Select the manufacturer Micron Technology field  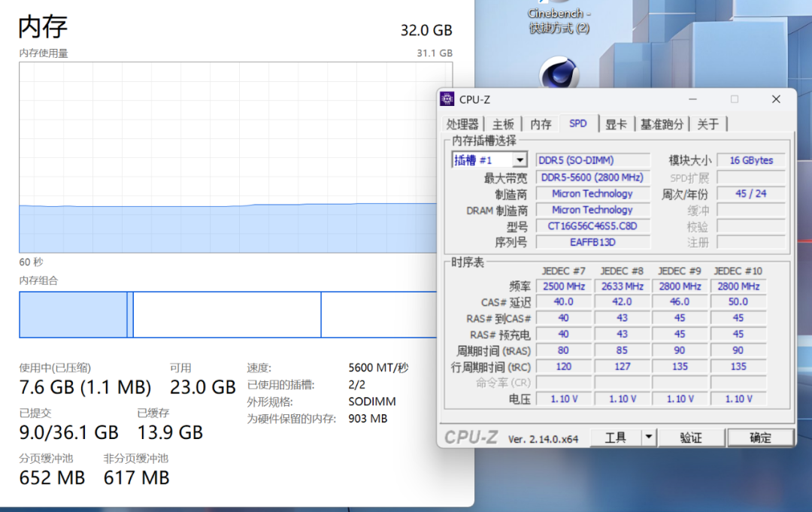[592, 194]
